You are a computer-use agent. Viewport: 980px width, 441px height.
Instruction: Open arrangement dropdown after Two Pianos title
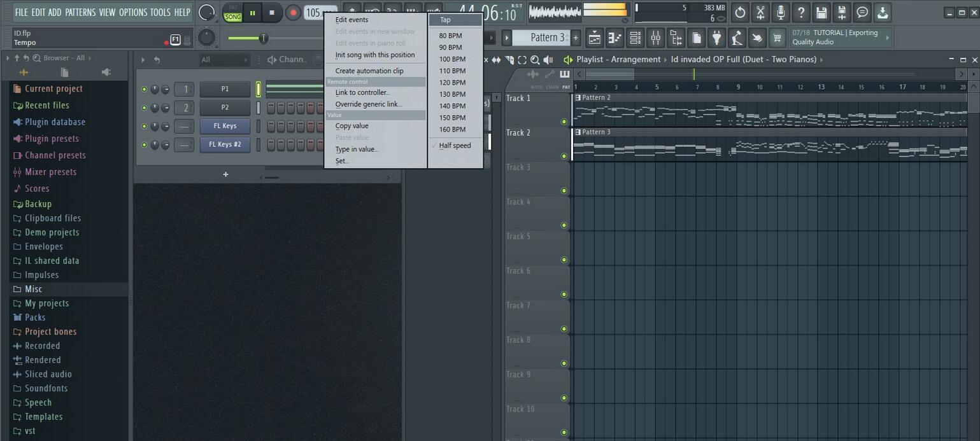pos(822,60)
